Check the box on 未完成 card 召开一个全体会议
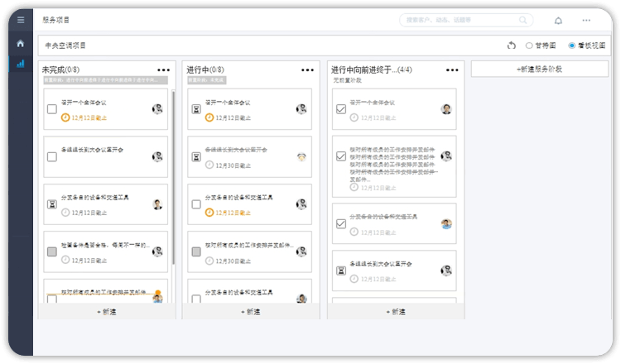Image resolution: width=621 pixels, height=364 pixels. click(52, 109)
